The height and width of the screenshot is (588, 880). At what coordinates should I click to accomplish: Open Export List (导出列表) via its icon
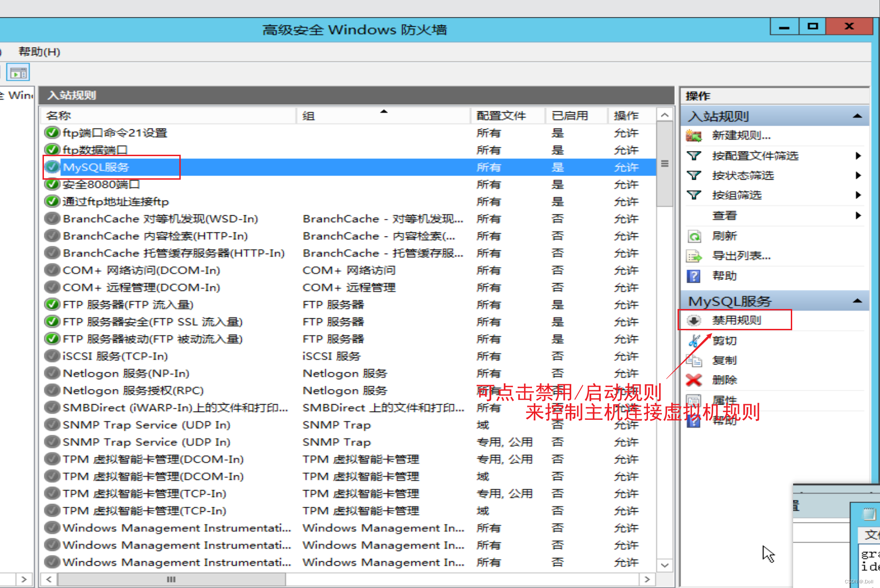(x=694, y=255)
